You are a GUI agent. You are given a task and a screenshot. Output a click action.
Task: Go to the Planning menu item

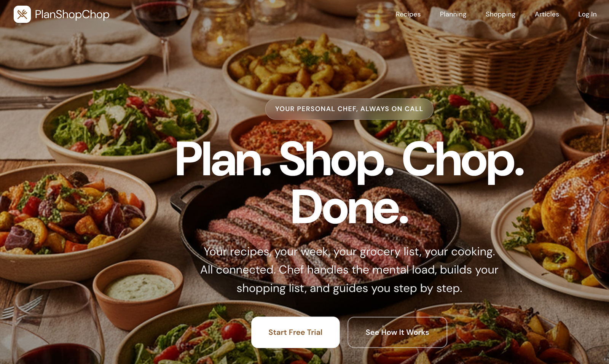(453, 14)
